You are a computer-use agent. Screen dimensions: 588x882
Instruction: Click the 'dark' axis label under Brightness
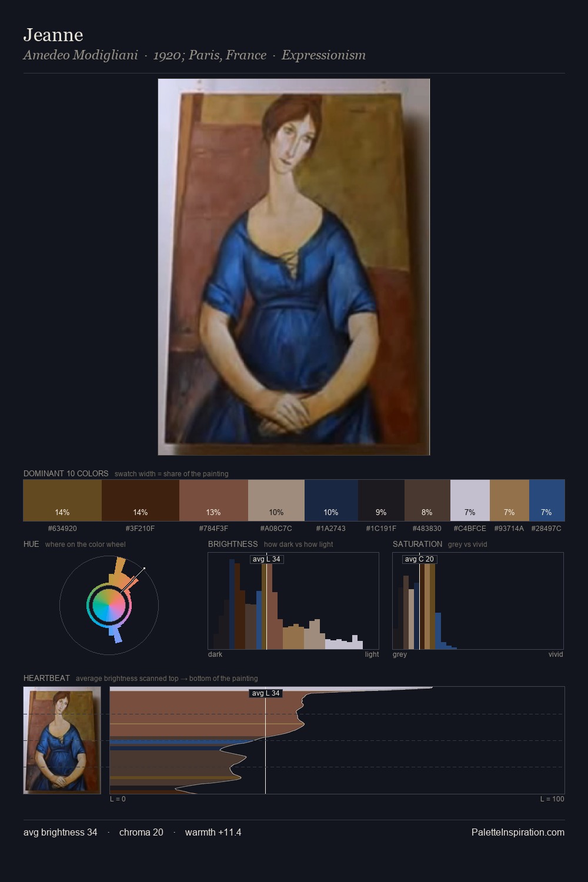coord(215,654)
